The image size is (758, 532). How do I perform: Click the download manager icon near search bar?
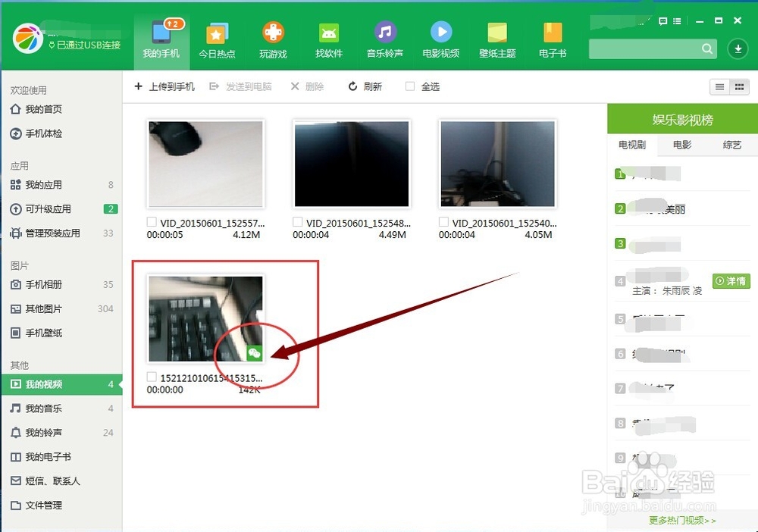736,48
